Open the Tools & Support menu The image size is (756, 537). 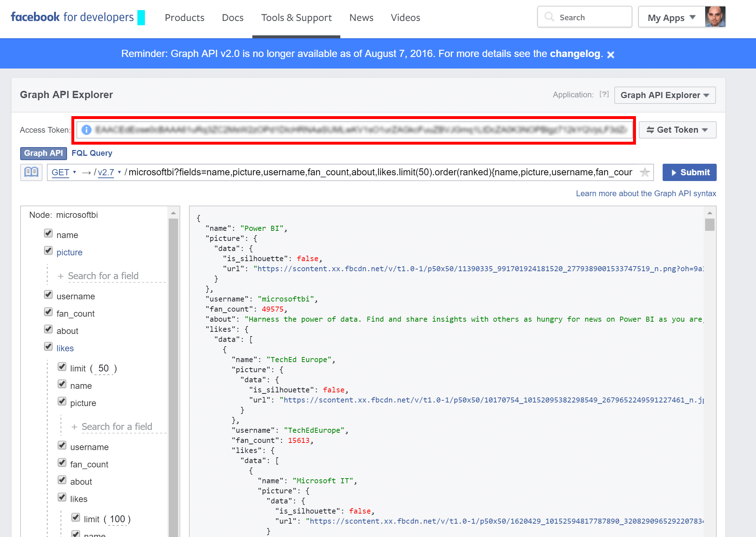(296, 18)
